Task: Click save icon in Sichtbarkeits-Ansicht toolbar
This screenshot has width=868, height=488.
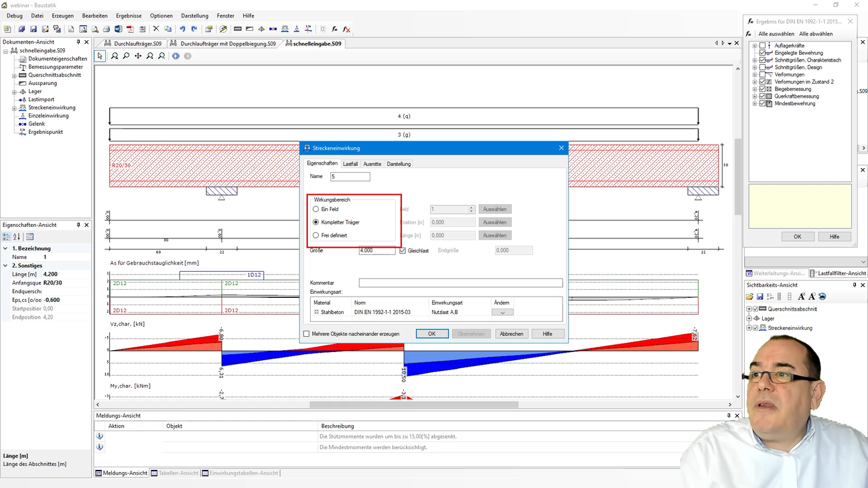Action: tap(759, 297)
